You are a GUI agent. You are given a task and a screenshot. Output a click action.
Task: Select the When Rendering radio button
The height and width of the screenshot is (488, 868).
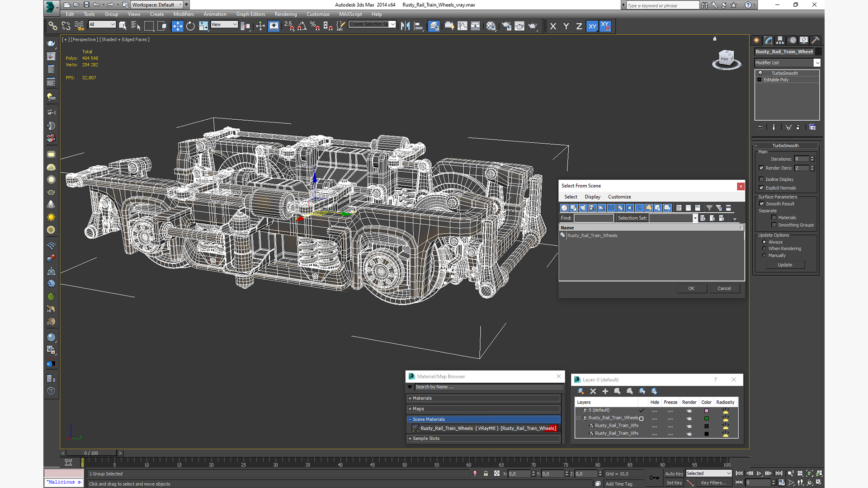coord(764,249)
